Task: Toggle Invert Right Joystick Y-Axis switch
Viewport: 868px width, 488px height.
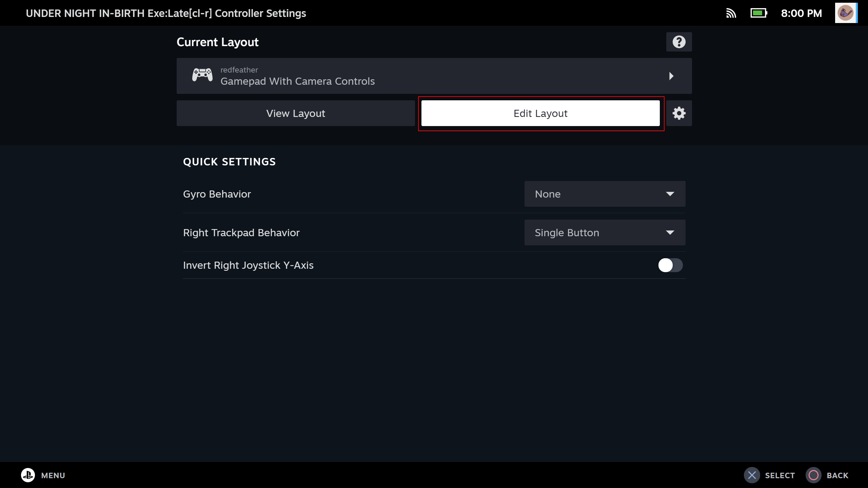Action: tap(670, 265)
